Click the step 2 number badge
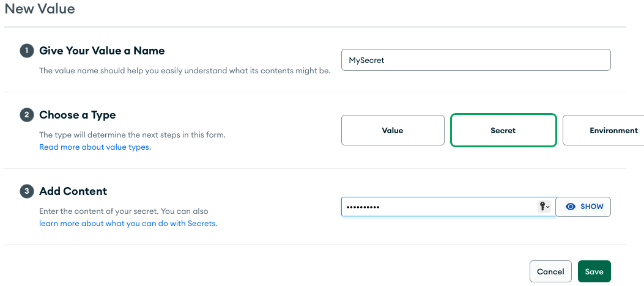Viewport: 644px width, 286px height. (x=27, y=115)
